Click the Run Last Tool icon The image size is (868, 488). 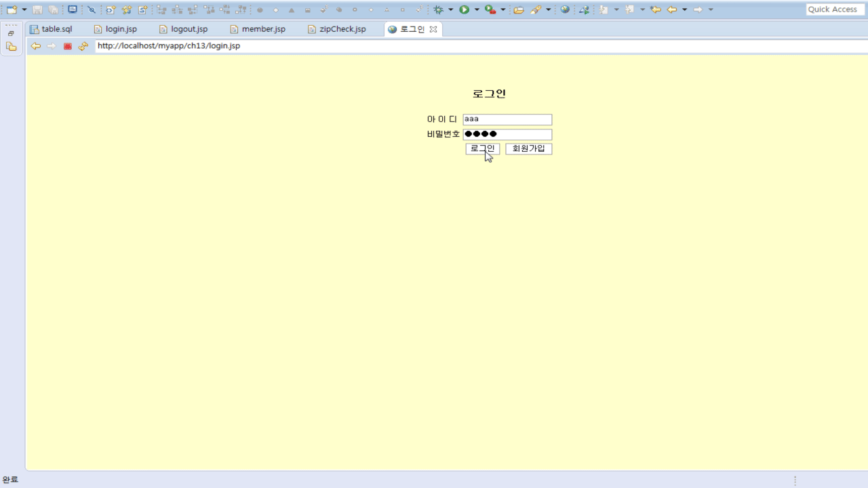click(490, 9)
